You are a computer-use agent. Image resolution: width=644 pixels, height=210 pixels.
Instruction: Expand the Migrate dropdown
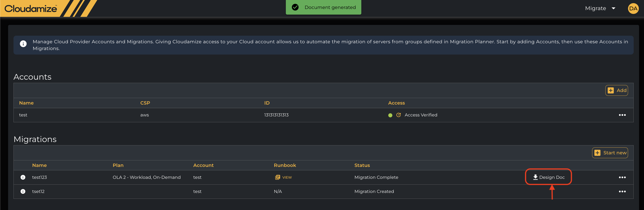[x=600, y=9]
